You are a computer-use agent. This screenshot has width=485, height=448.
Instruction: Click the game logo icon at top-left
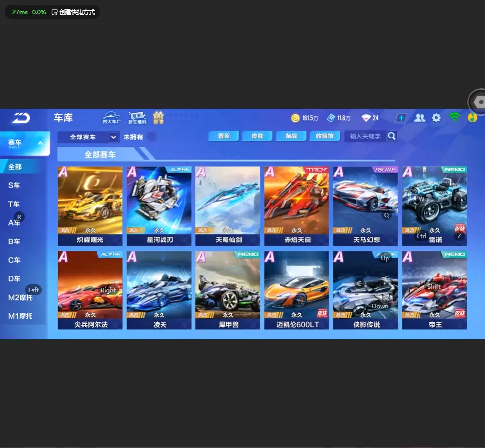pyautogui.click(x=21, y=118)
